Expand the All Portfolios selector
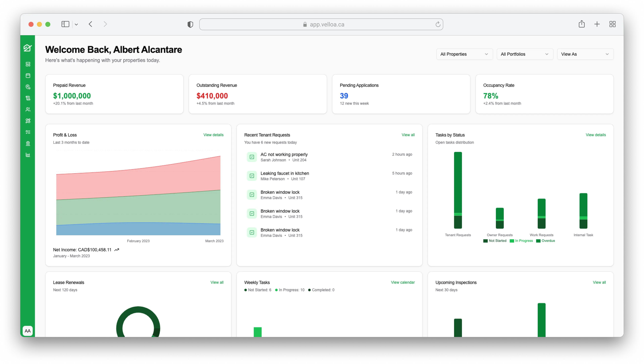 click(x=525, y=54)
